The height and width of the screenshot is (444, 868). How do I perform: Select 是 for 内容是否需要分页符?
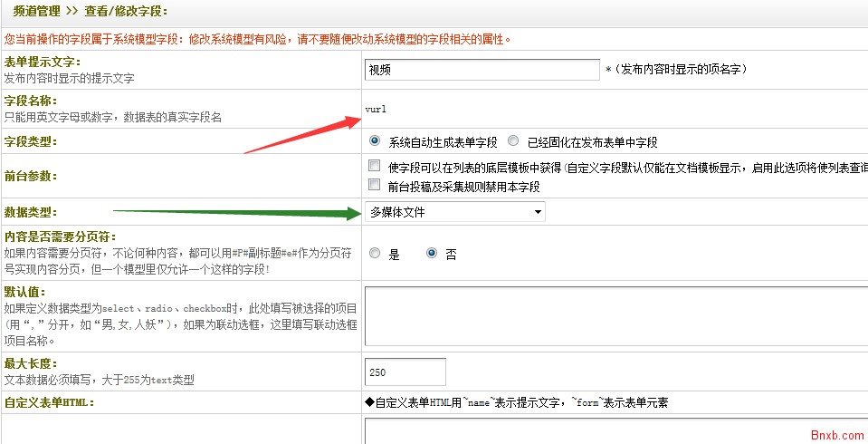[375, 255]
